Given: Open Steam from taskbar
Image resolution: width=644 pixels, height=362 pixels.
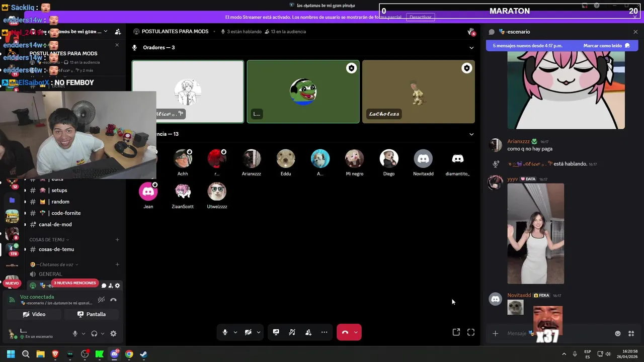Looking at the screenshot, I should (x=144, y=354).
